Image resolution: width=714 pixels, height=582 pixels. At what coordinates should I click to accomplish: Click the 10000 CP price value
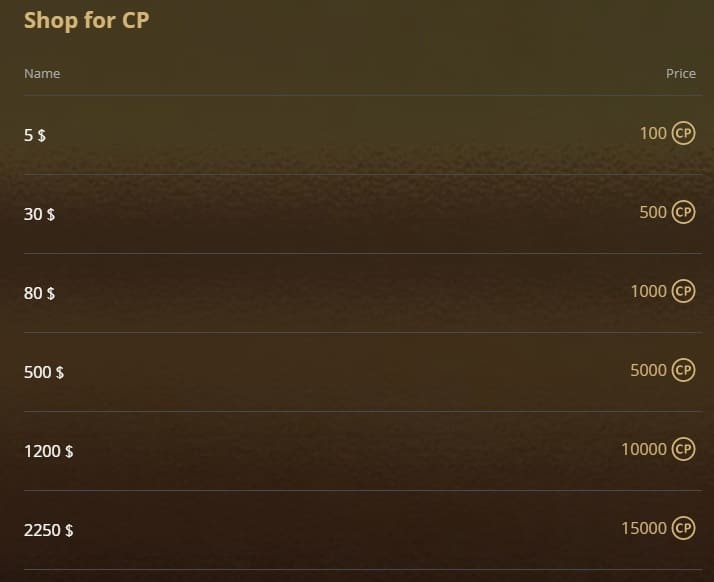(x=644, y=449)
